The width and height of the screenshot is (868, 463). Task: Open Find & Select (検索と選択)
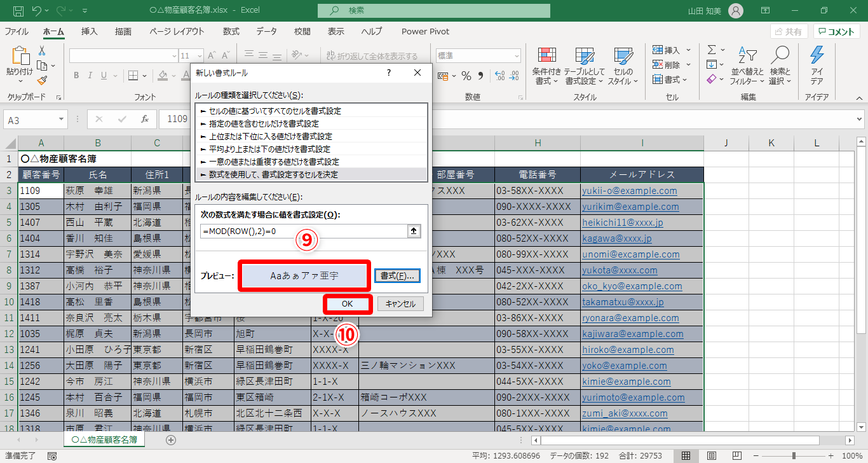(x=780, y=66)
